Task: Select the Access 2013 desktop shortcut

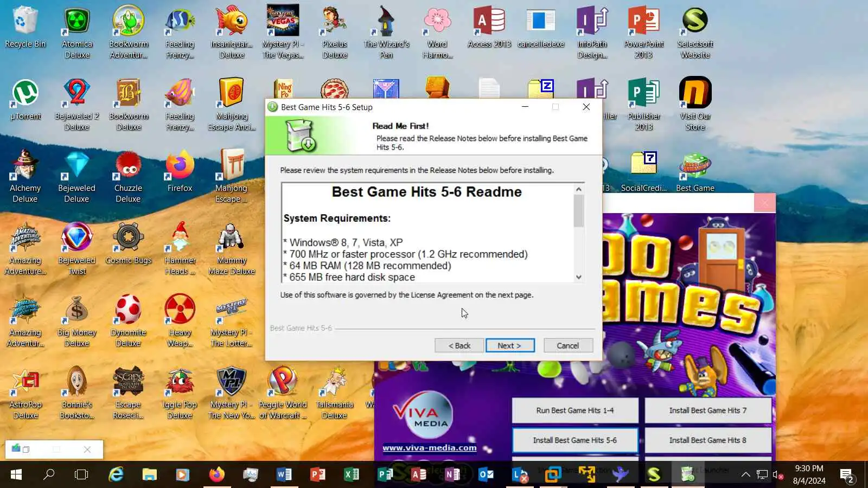Action: pos(489,27)
